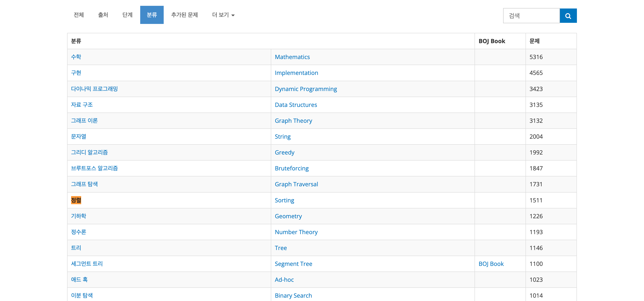Click the Ad-hoc category link

pyautogui.click(x=284, y=280)
